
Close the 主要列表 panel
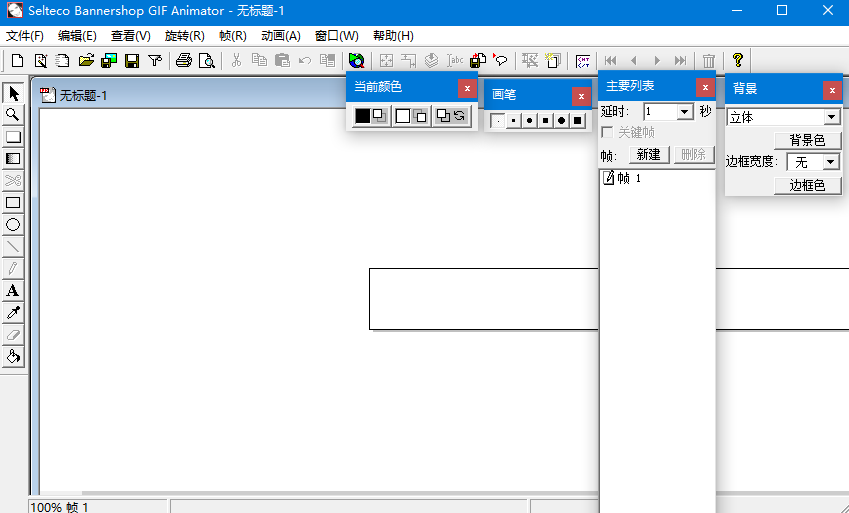(x=705, y=87)
